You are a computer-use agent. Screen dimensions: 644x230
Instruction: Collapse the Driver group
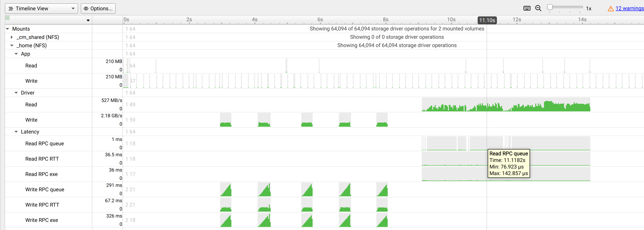coord(16,93)
